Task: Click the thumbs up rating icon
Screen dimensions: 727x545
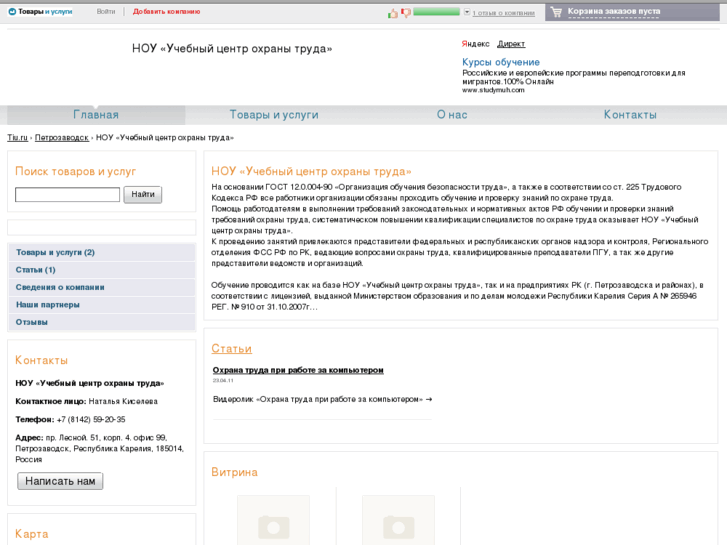Action: point(393,13)
